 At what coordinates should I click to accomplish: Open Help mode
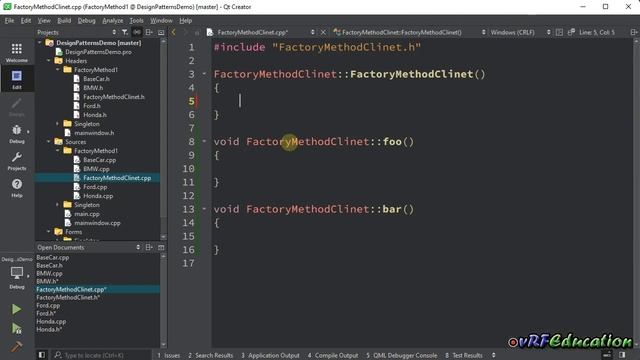(17, 188)
